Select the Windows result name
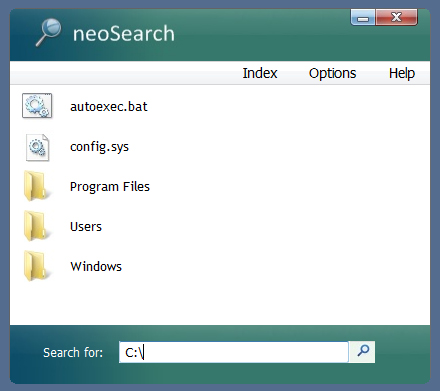The height and width of the screenshot is (391, 440). point(96,267)
